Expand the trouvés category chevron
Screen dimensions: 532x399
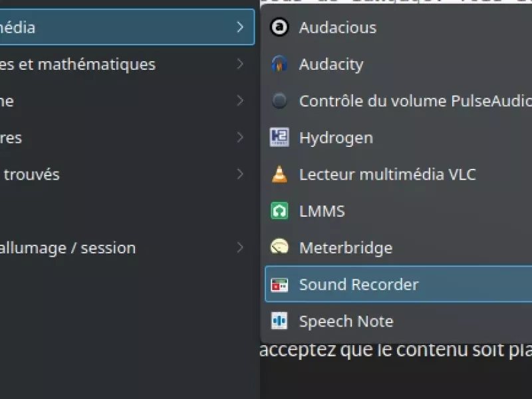point(240,174)
